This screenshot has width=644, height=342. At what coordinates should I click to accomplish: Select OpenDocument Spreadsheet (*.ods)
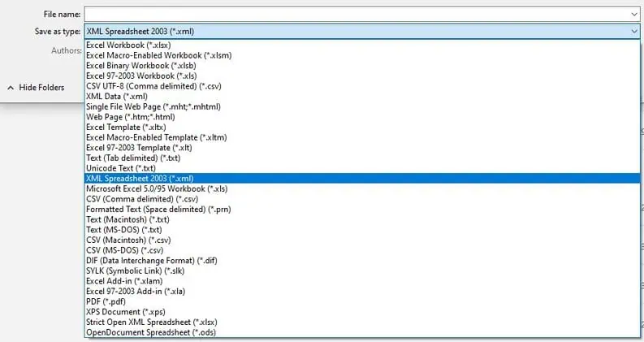[362, 332]
